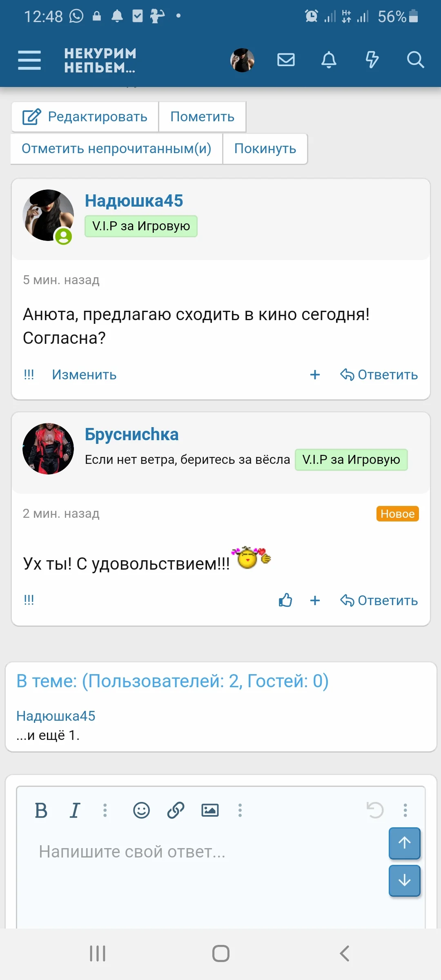Image resolution: width=441 pixels, height=980 pixels.
Task: Expand more insert options in editor
Action: click(x=240, y=810)
